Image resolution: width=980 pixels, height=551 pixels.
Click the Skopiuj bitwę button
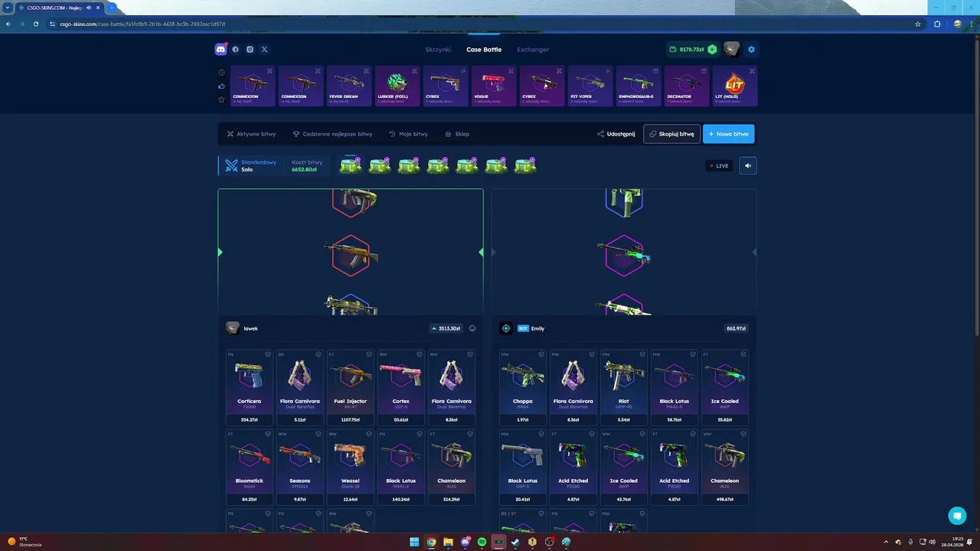click(671, 134)
